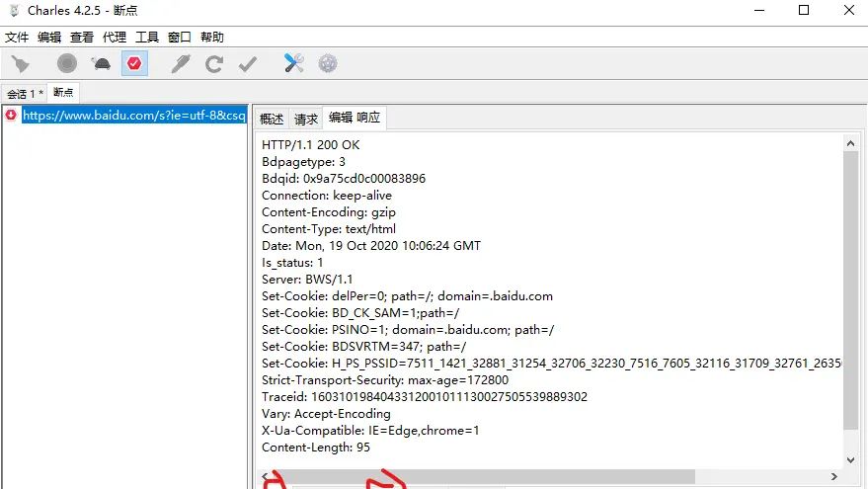The image size is (868, 489).
Task: Click the Strict-Transport-Security header line
Action: pyautogui.click(x=385, y=380)
